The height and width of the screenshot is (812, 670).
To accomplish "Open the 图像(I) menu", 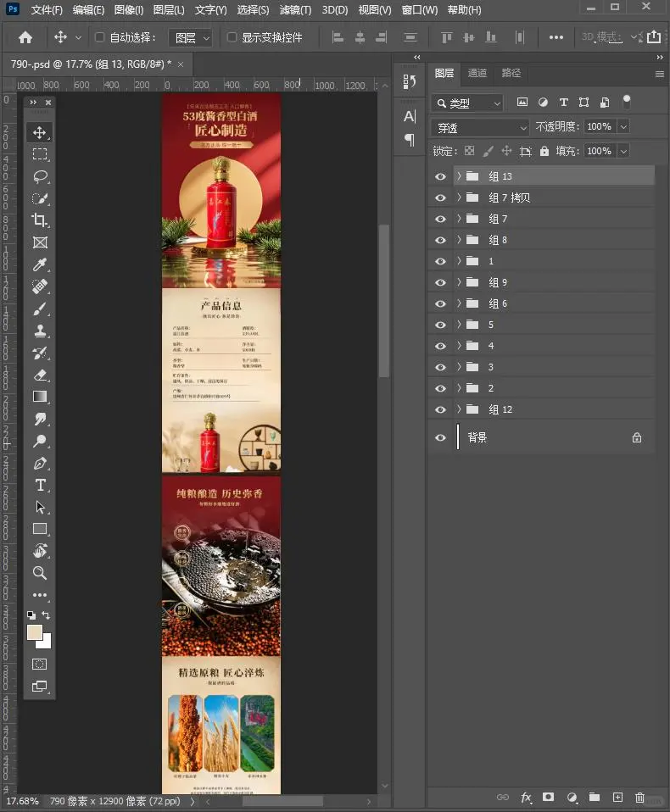I will tap(129, 10).
